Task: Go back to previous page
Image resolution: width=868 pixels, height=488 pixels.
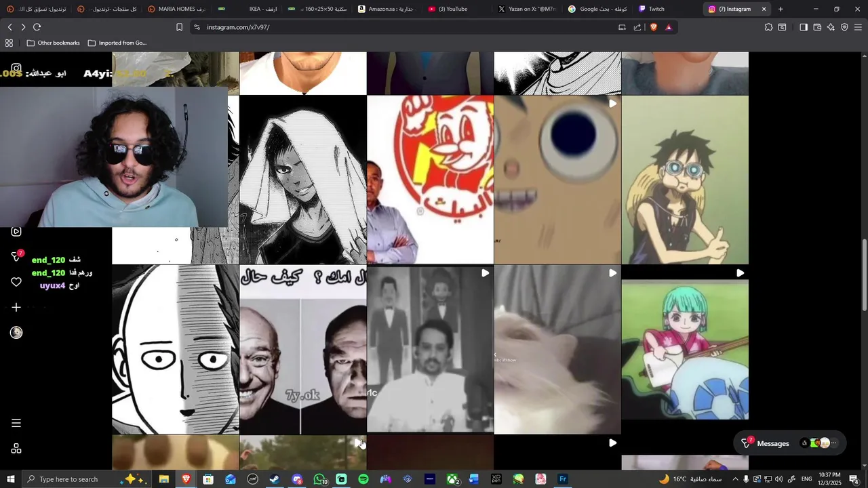Action: tap(9, 27)
